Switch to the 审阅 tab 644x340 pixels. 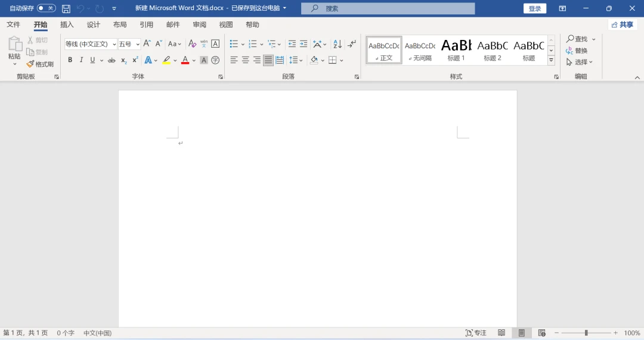click(199, 24)
